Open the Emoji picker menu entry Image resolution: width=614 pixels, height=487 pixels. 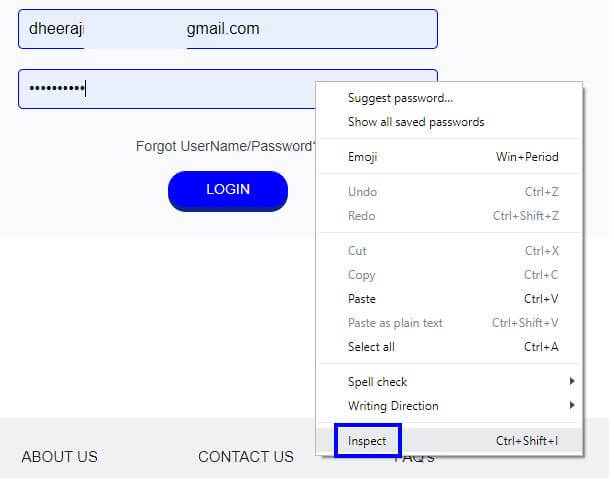449,157
